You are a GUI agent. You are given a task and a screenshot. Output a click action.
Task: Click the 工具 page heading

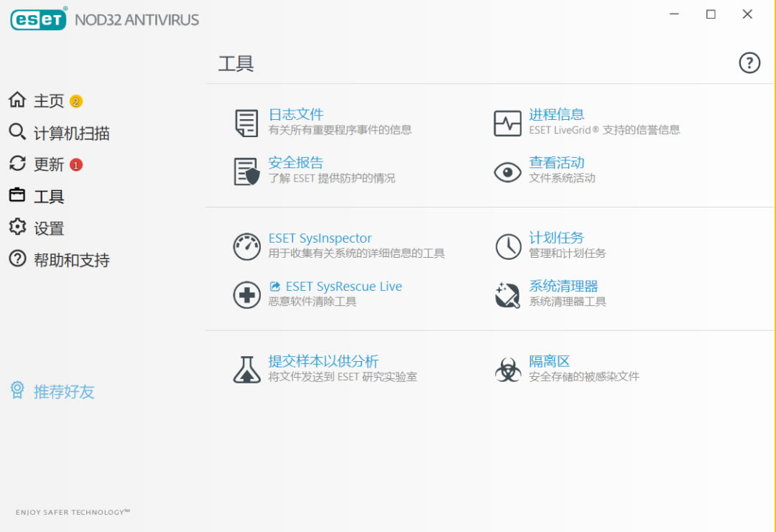236,63
